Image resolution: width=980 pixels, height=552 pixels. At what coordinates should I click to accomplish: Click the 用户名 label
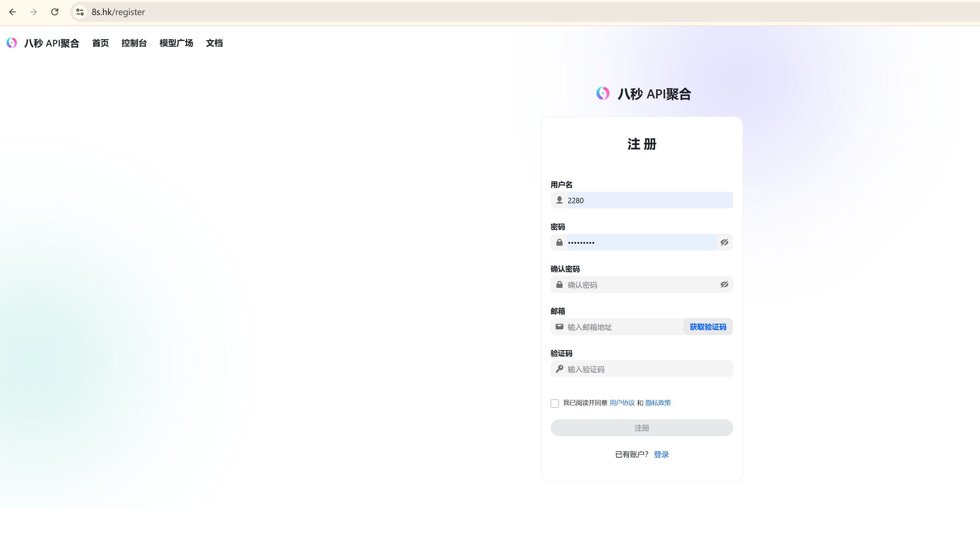tap(562, 185)
